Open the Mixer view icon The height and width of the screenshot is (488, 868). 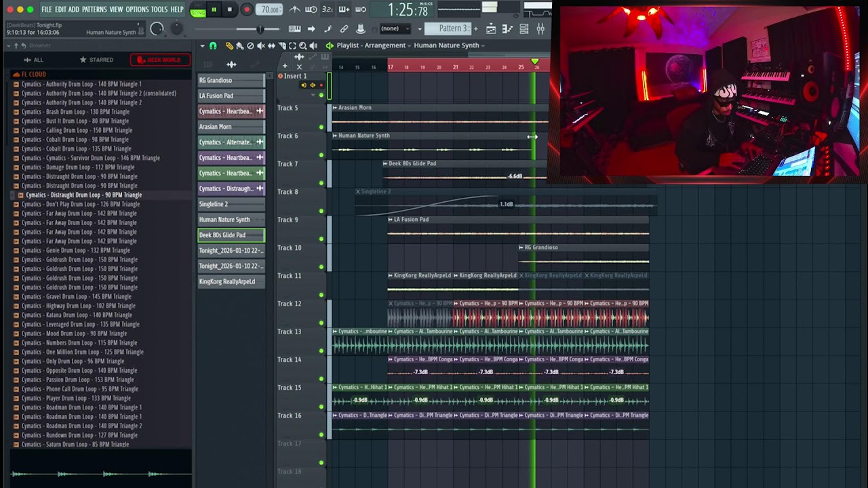coord(540,28)
